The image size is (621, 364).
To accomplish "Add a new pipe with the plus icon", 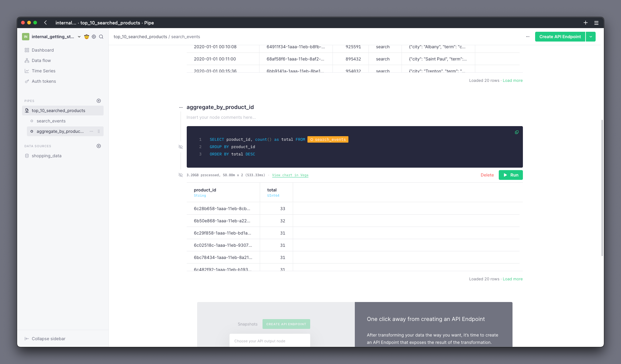I will [99, 101].
